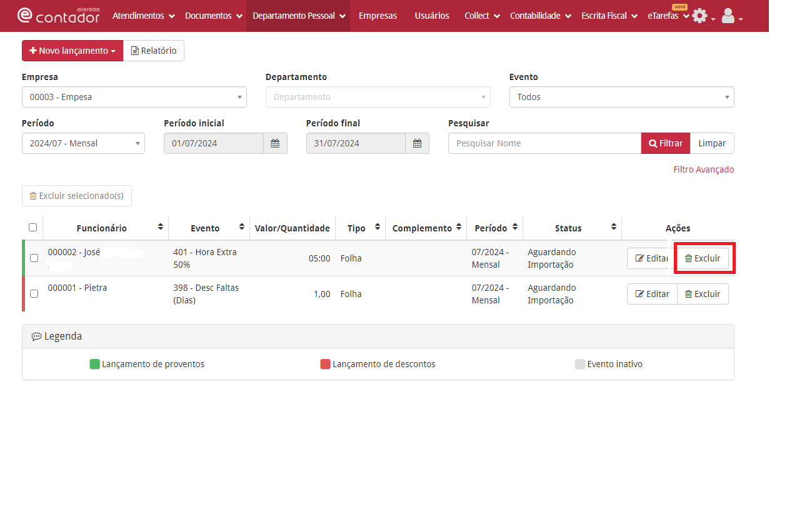
Task: Open the Período dropdown 2024/07 - Mensal
Action: tap(83, 143)
